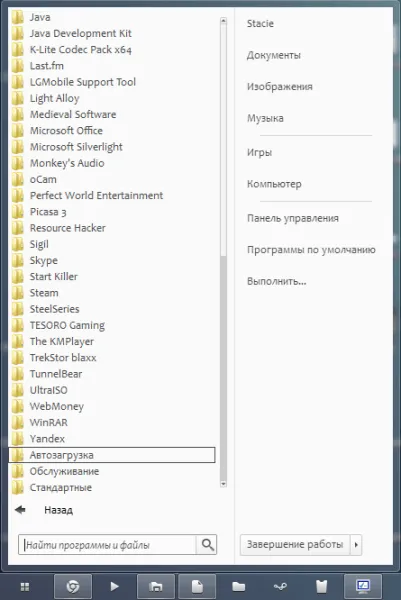The width and height of the screenshot is (401, 600).
Task: Expand the TunnelBear folder
Action: click(x=112, y=374)
